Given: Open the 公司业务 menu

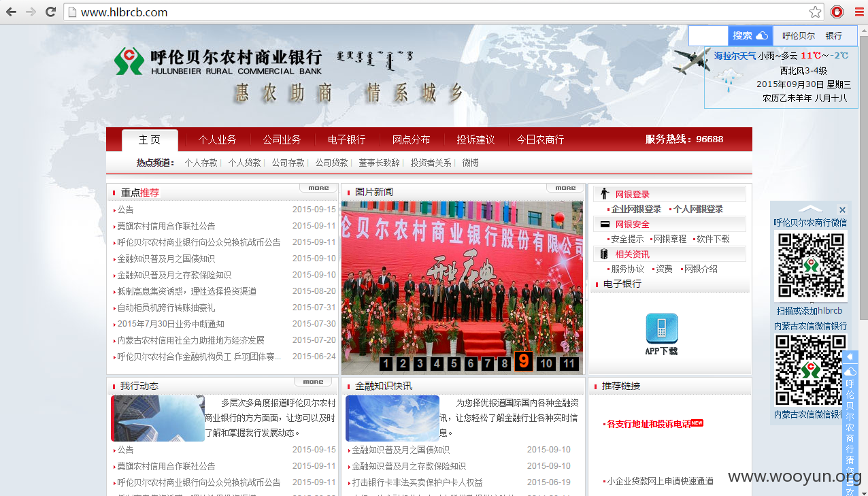Looking at the screenshot, I should [282, 139].
